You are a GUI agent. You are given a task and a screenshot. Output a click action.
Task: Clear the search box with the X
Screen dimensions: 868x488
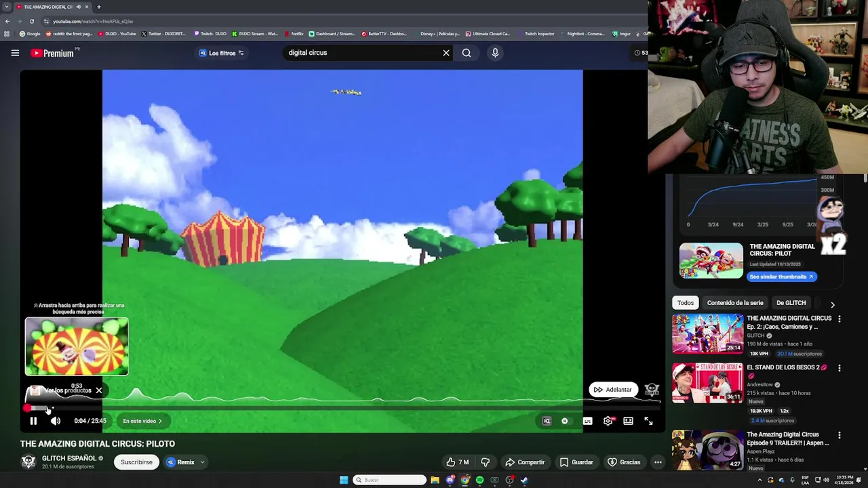[x=446, y=53]
